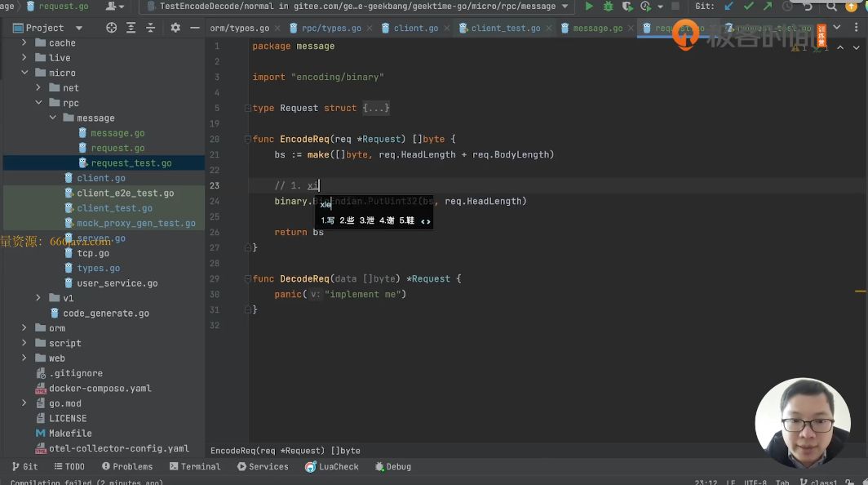This screenshot has height=485, width=868.
Task: Click the Git commit checkmark icon
Action: [x=748, y=7]
